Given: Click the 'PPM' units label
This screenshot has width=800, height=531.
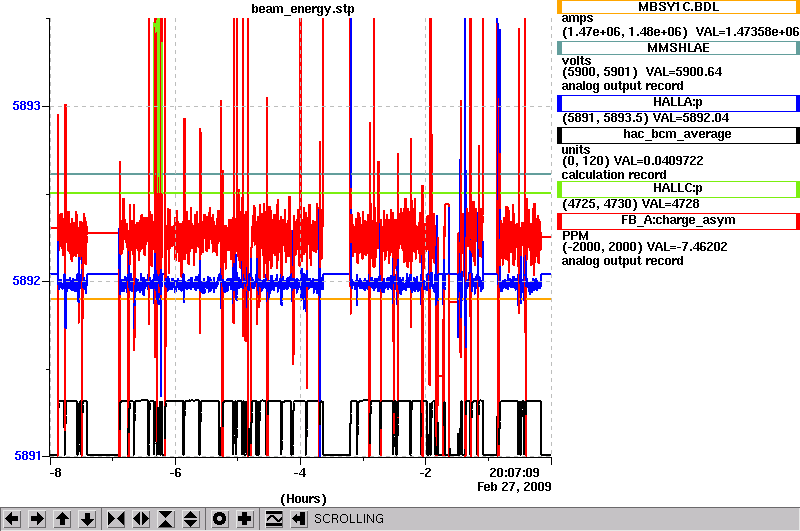Looking at the screenshot, I should 575,236.
